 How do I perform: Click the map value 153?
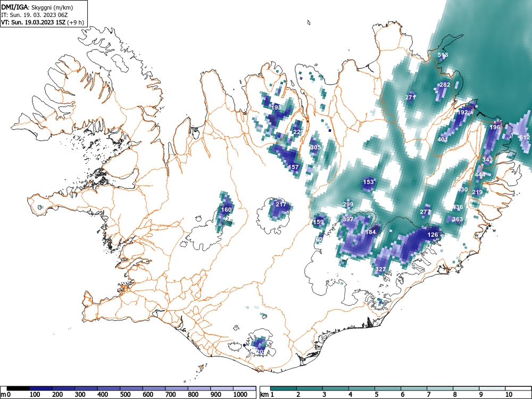coord(368,182)
